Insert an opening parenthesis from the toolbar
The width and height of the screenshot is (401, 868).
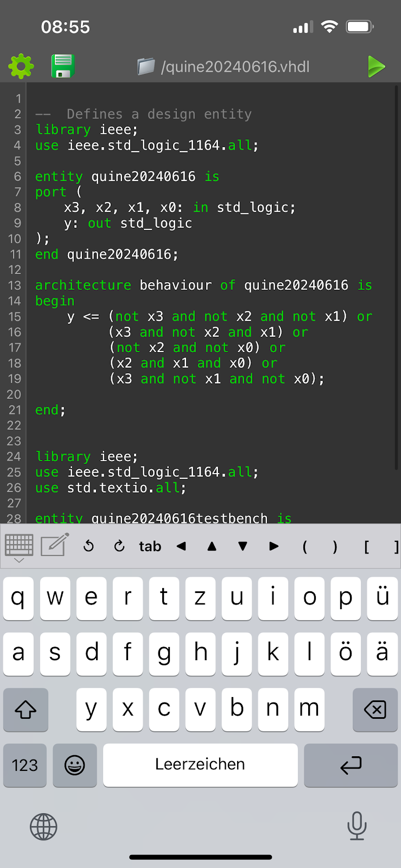pyautogui.click(x=305, y=546)
